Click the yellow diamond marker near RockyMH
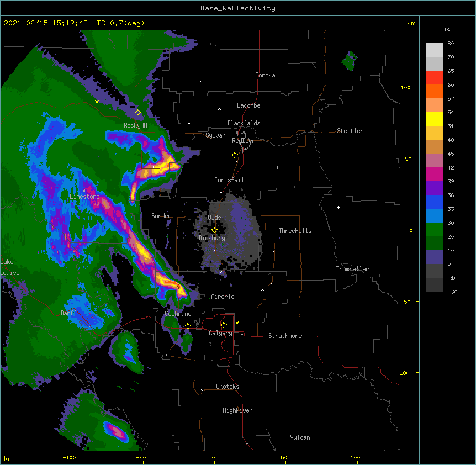Viewport: 476px width, 465px height. coord(137,113)
